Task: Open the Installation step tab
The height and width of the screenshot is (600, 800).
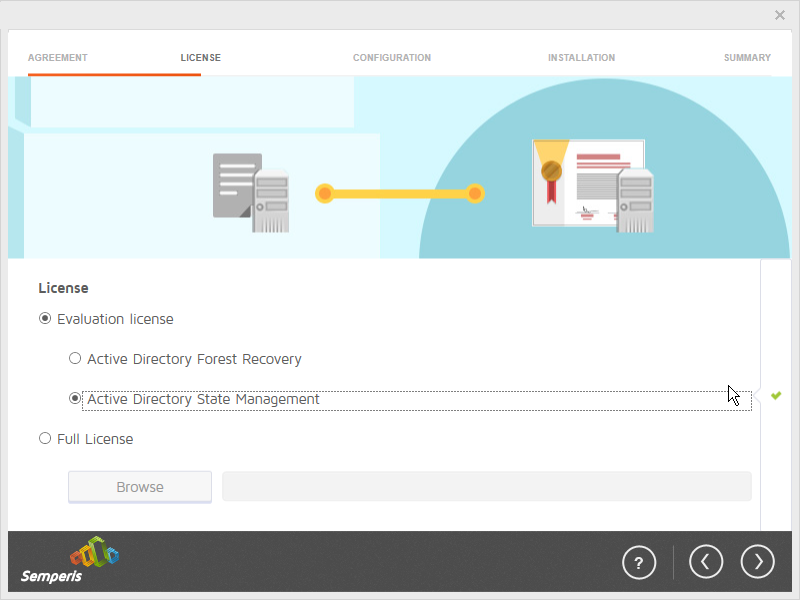Action: [x=581, y=58]
